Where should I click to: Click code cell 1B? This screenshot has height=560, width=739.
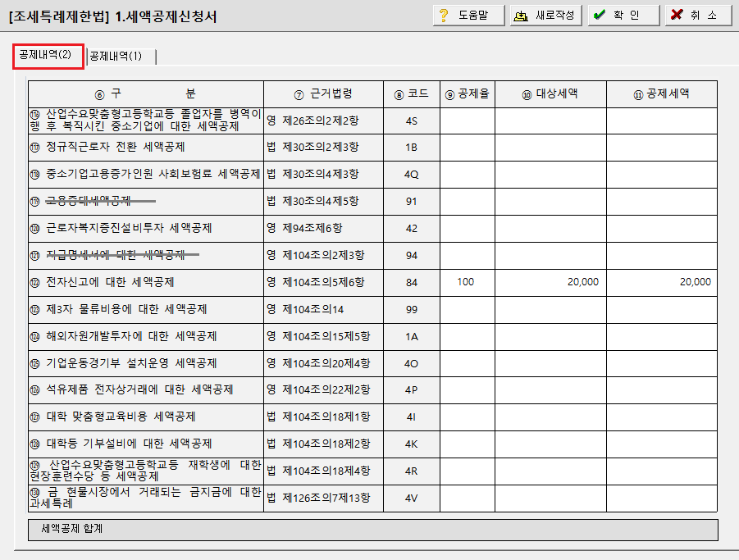click(x=412, y=148)
